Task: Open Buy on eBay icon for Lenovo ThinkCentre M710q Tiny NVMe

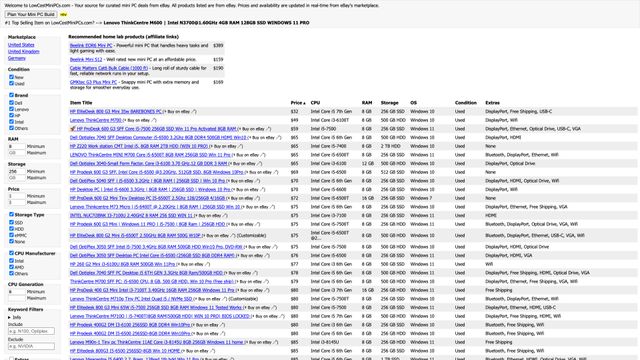Action: [x=224, y=299]
